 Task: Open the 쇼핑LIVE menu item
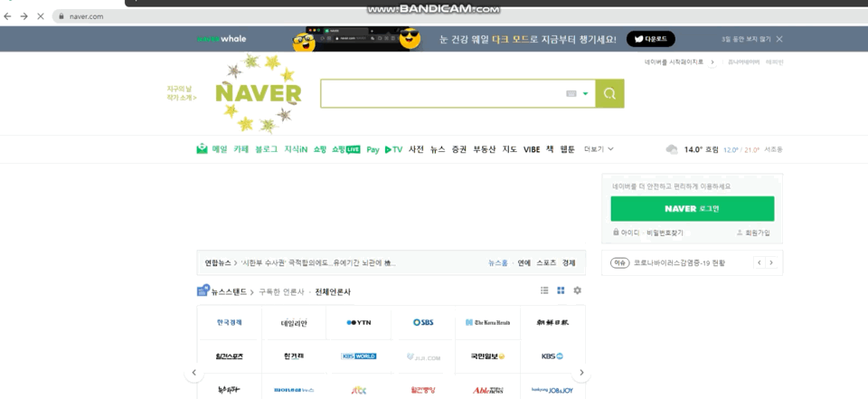(x=346, y=149)
